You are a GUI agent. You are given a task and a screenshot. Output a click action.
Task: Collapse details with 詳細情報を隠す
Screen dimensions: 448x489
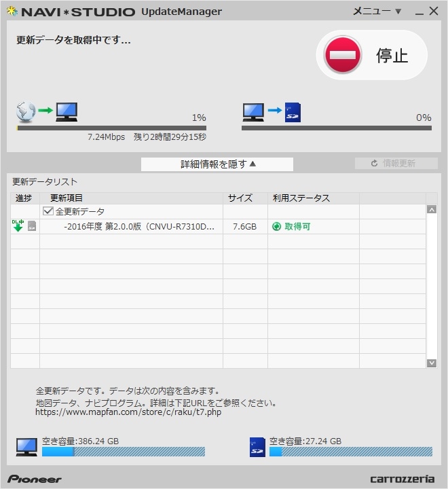click(x=217, y=164)
